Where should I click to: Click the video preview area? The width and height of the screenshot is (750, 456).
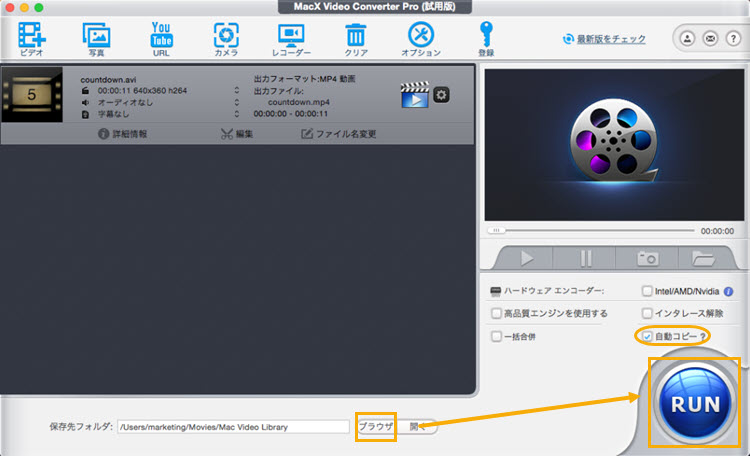click(614, 145)
